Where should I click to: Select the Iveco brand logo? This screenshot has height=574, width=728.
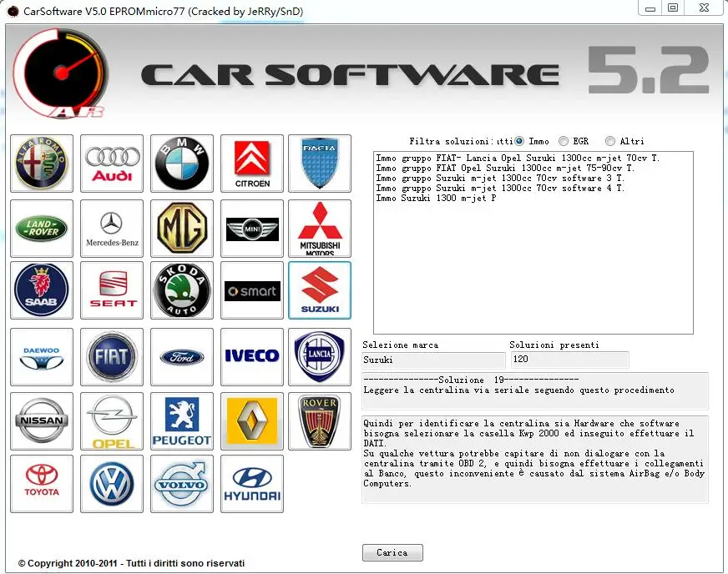pyautogui.click(x=252, y=357)
